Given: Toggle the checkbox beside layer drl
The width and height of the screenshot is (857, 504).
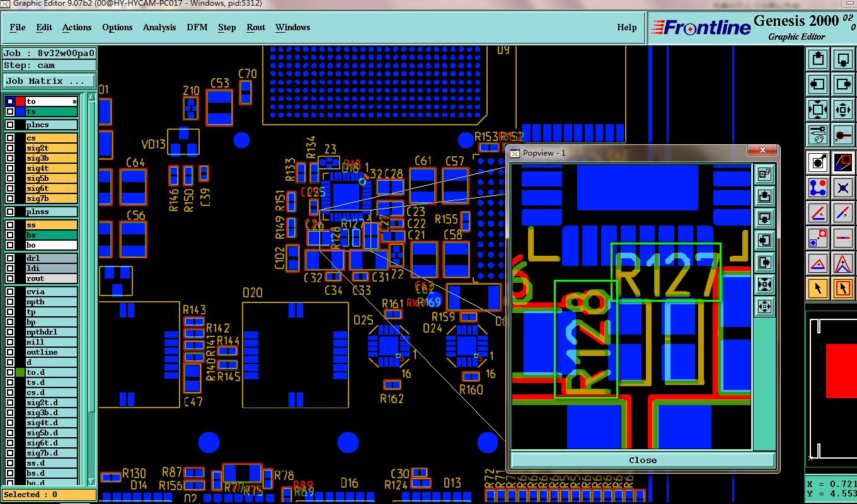Looking at the screenshot, I should [x=10, y=258].
